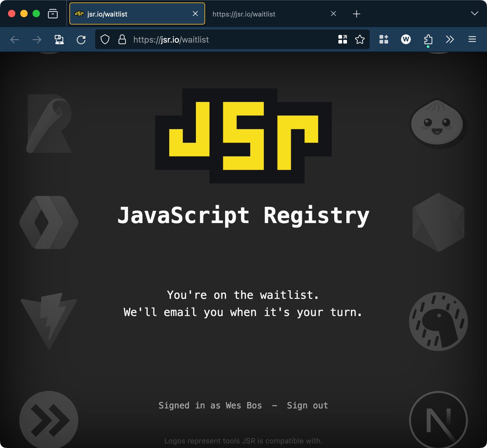Close the second https://jsr.io/waitlist tab

[333, 14]
